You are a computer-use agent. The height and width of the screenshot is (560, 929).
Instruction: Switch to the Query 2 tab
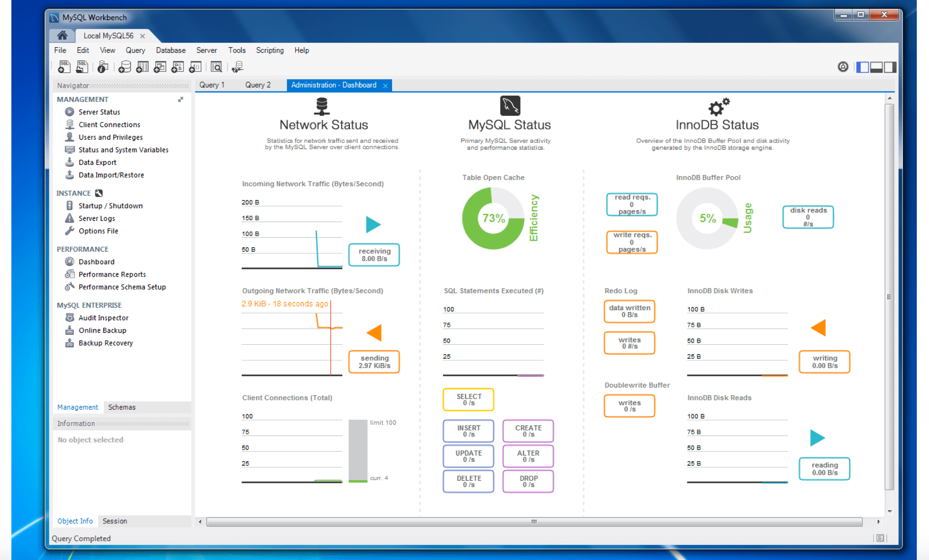[x=258, y=85]
